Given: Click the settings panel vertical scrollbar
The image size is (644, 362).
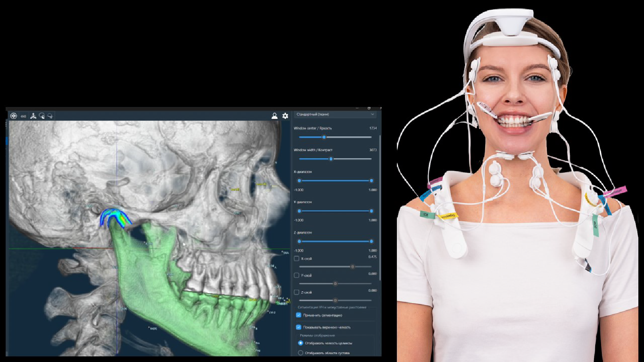Looking at the screenshot, I should [380, 201].
